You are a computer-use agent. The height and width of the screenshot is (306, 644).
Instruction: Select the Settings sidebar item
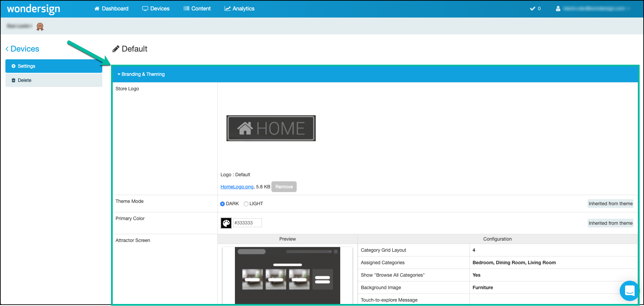(x=54, y=66)
